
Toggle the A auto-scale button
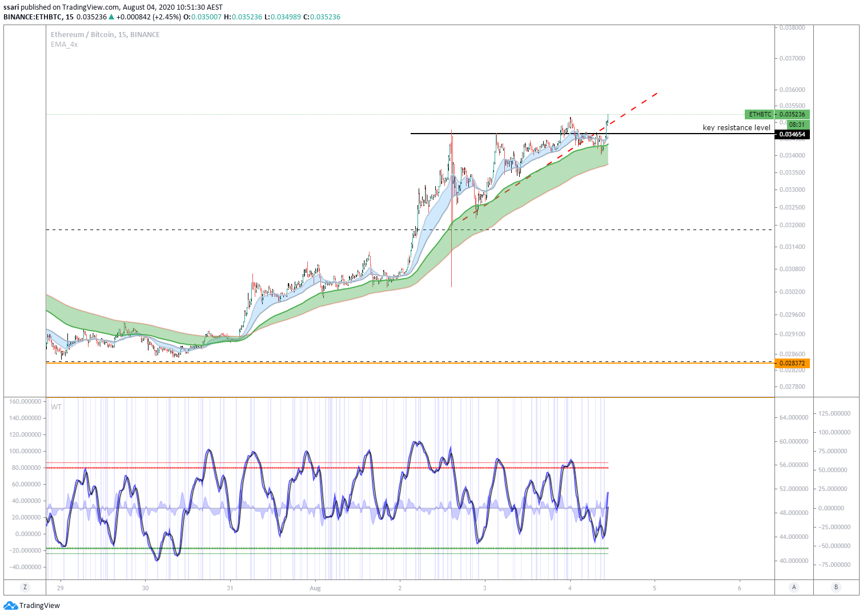tap(794, 587)
